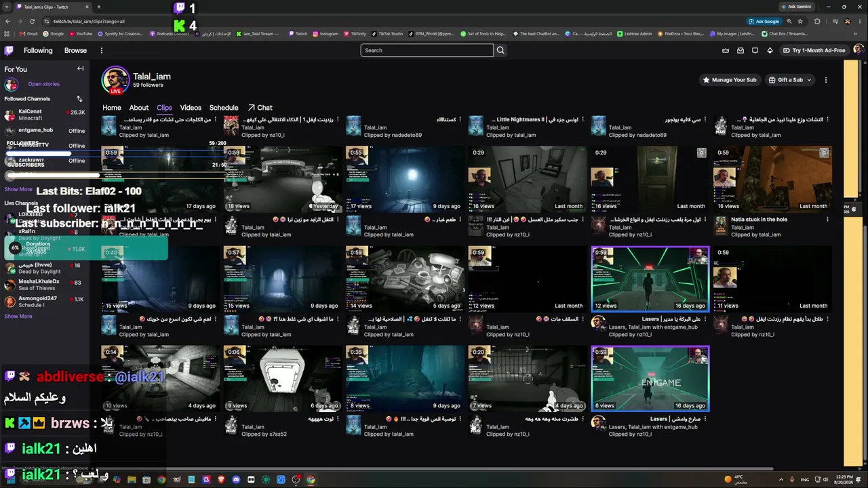The image size is (868, 488).
Task: Open the Linktree Admin bookmark
Action: [635, 33]
